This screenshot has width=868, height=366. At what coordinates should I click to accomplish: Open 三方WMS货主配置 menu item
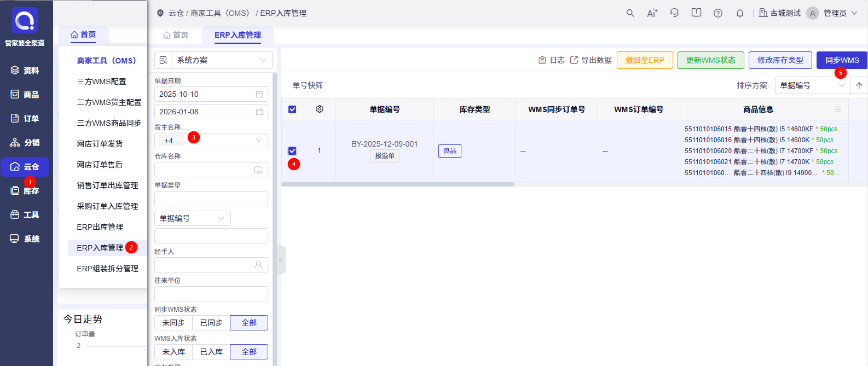pyautogui.click(x=109, y=102)
